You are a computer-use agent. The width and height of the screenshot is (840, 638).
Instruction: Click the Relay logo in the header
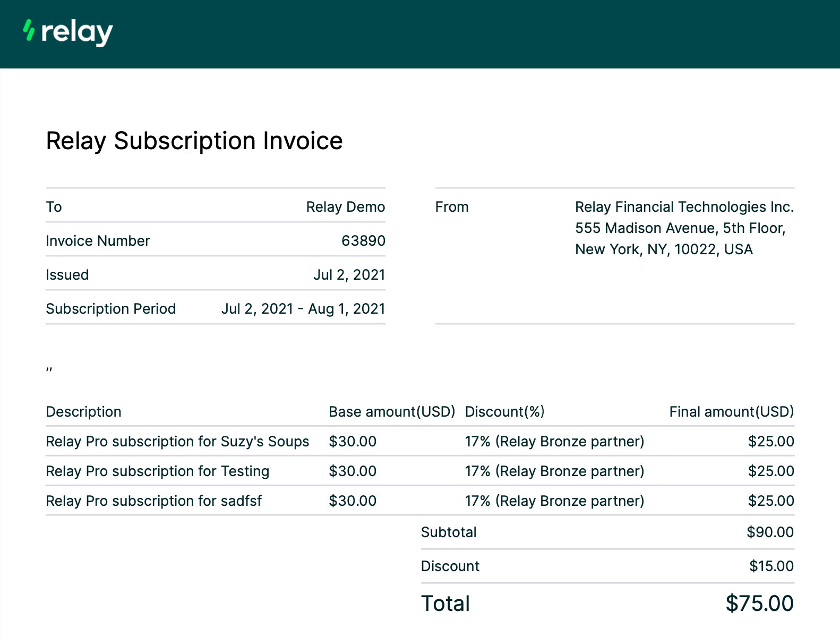click(x=68, y=33)
